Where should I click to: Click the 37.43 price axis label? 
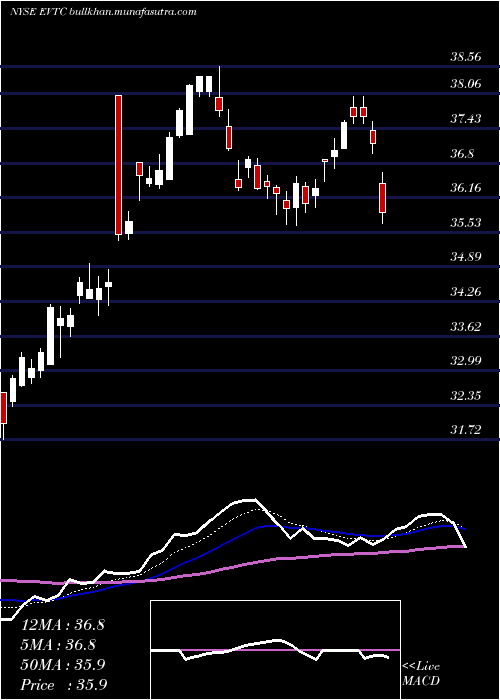coord(466,119)
